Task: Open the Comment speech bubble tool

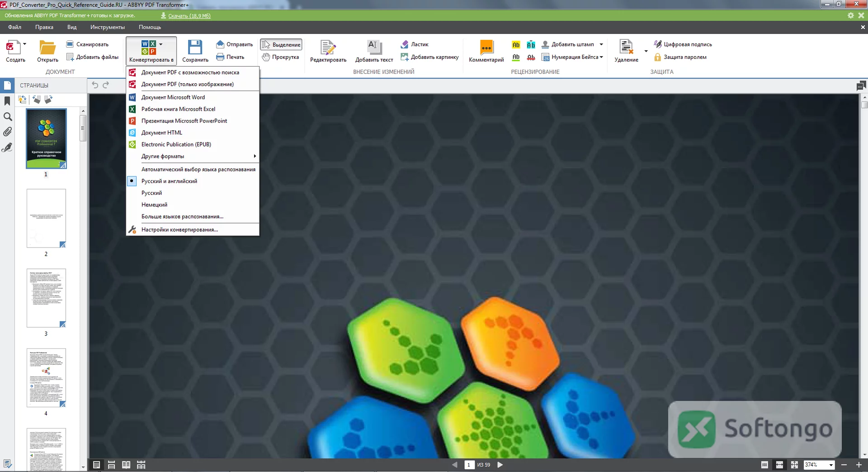Action: click(486, 50)
